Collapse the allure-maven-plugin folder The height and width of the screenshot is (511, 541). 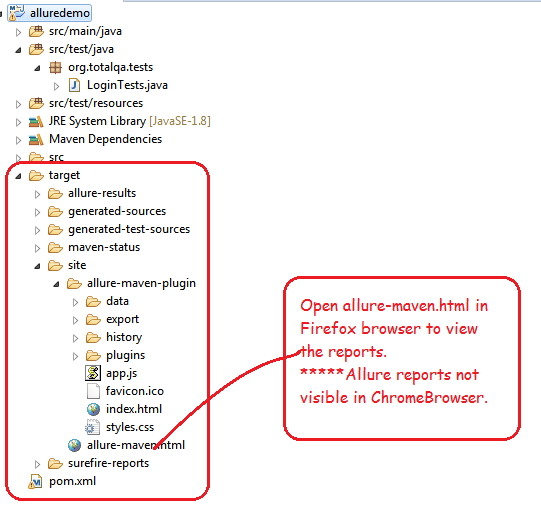(56, 284)
